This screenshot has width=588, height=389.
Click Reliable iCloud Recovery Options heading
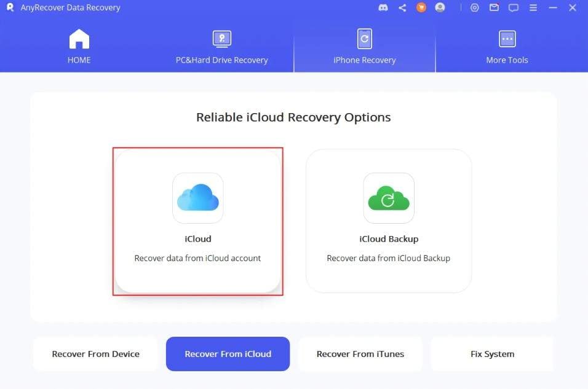tap(293, 117)
